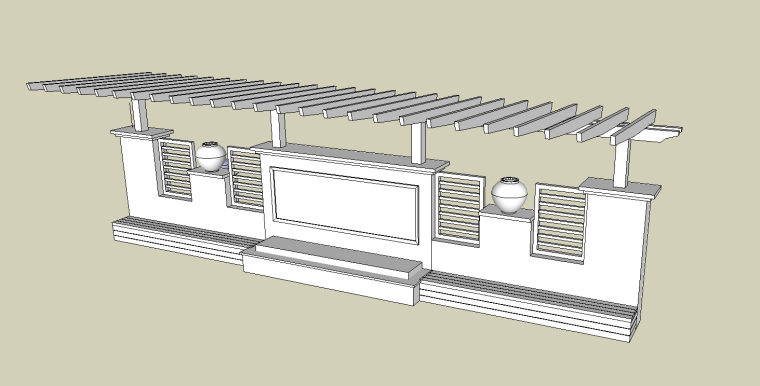Click the large recessed rectangular center wall panel

pos(346,205)
